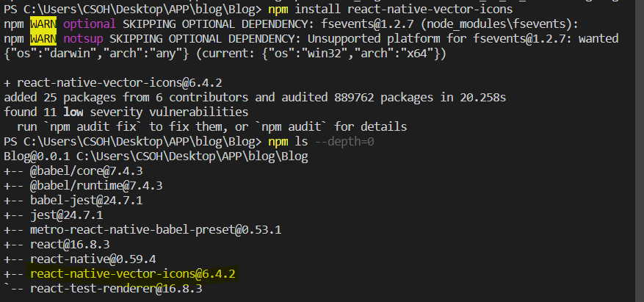Click the '+ react-native-vector-icons@6.4.2' install result line
This screenshot has height=302, width=644.
(113, 84)
